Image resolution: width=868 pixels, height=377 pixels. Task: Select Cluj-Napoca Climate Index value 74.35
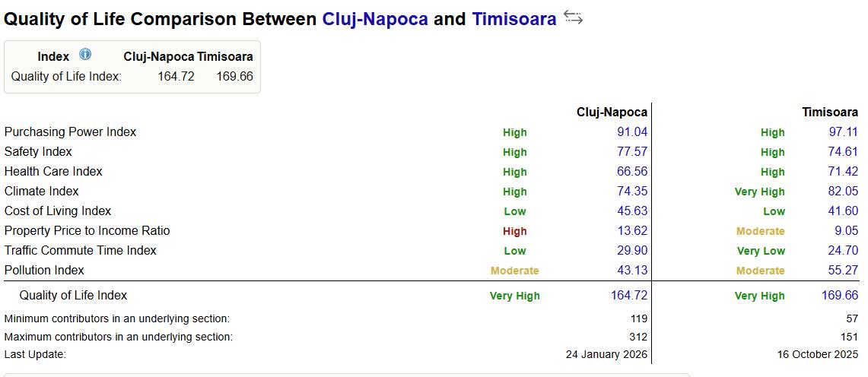[x=631, y=192]
